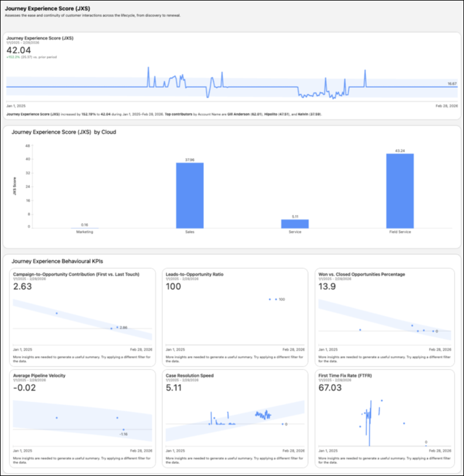
Task: Click the large 5.11 Case Resolution Speed value
Action: (173, 388)
